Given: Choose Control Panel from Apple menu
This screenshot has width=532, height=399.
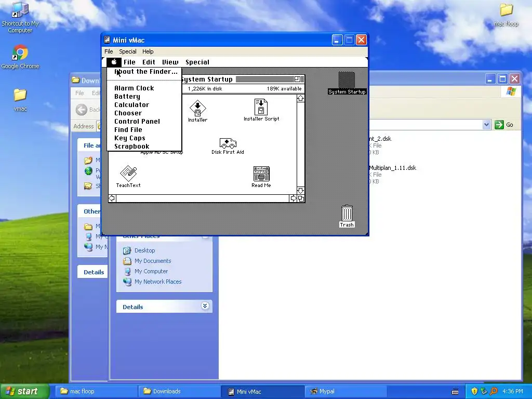Looking at the screenshot, I should click(144, 122).
